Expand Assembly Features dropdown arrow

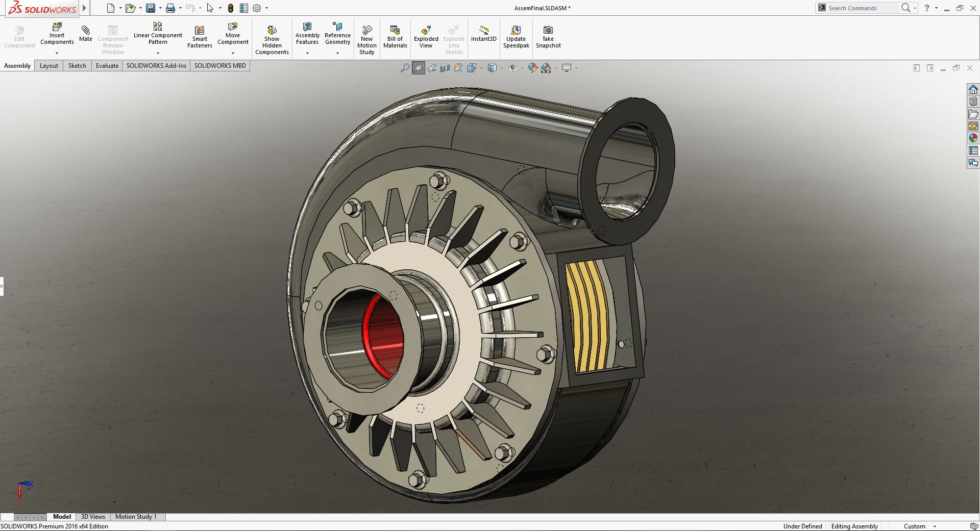(307, 53)
